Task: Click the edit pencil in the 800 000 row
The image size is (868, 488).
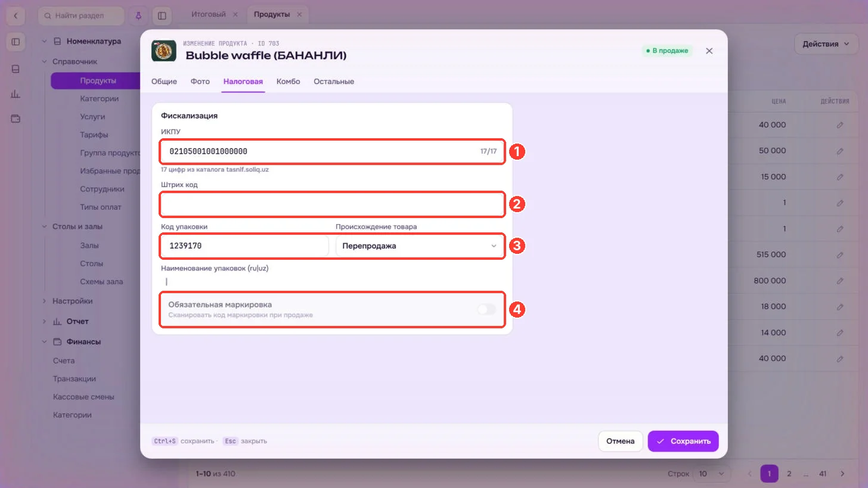Action: [x=840, y=281]
